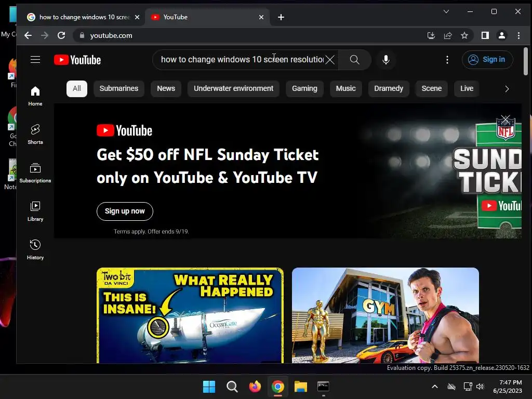This screenshot has height=399, width=532.
Task: Click the volume speaker tray icon
Action: pyautogui.click(x=480, y=387)
